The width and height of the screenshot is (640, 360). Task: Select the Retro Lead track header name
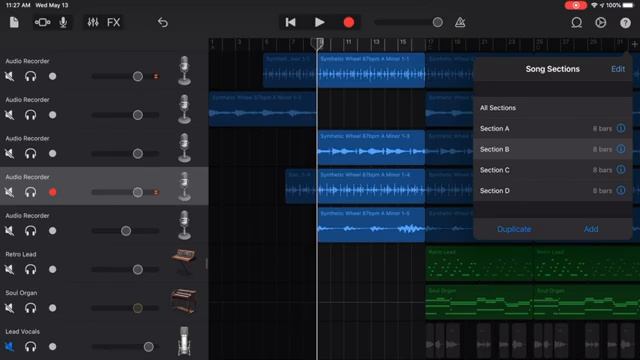pos(21,254)
